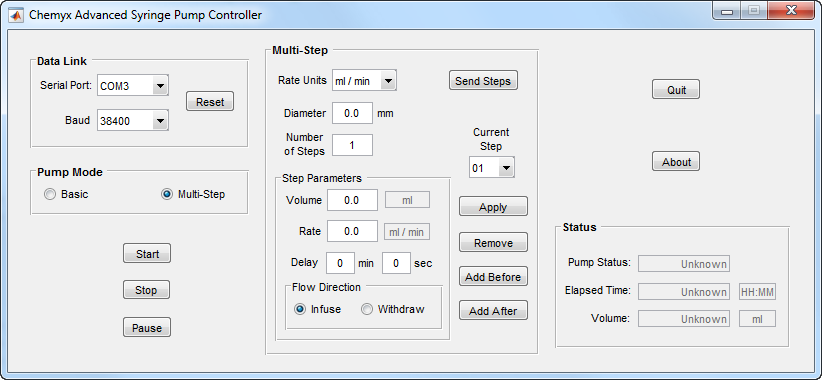822x380 pixels.
Task: Open the Rate Units ml / min dropdown
Action: (364, 81)
